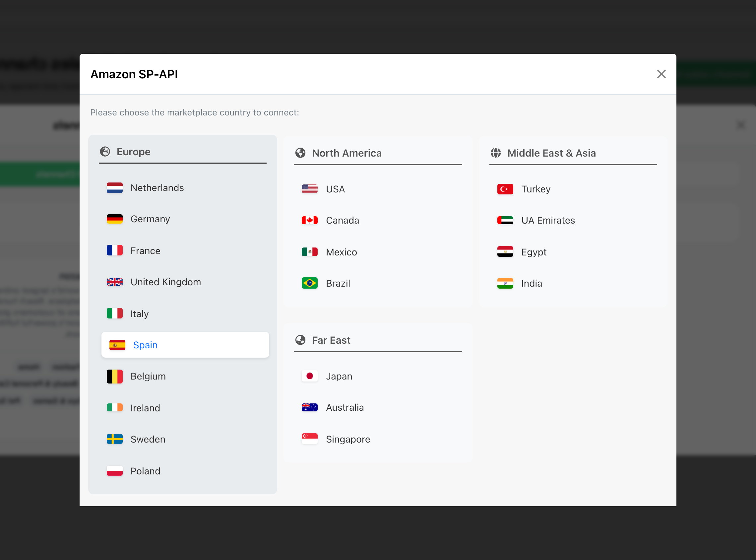Select Singapore marketplace
Image resolution: width=756 pixels, height=560 pixels.
[x=378, y=439]
